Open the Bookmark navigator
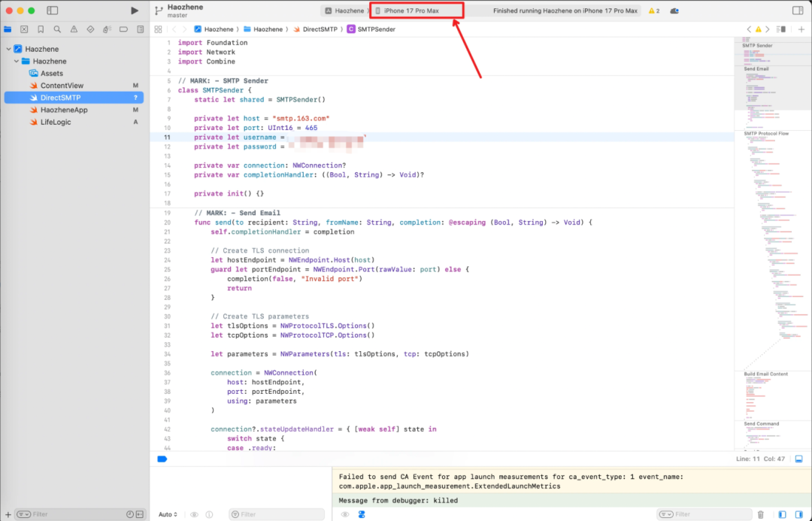Screen dimensions: 812x521 coord(41,29)
